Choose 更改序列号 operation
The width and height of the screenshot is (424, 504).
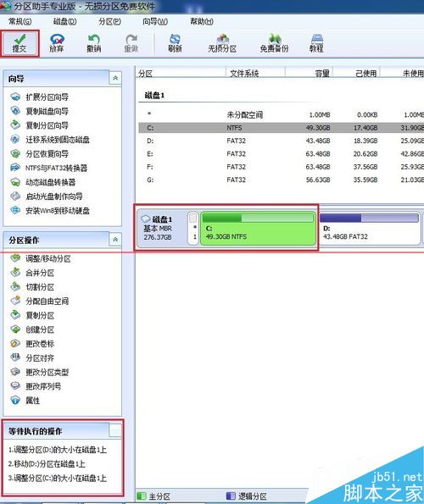pyautogui.click(x=36, y=386)
